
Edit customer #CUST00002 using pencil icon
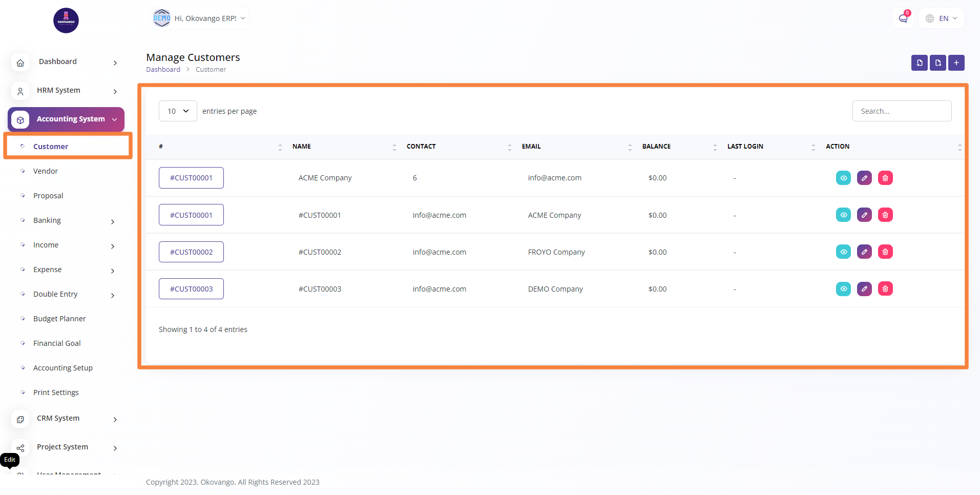(x=864, y=252)
